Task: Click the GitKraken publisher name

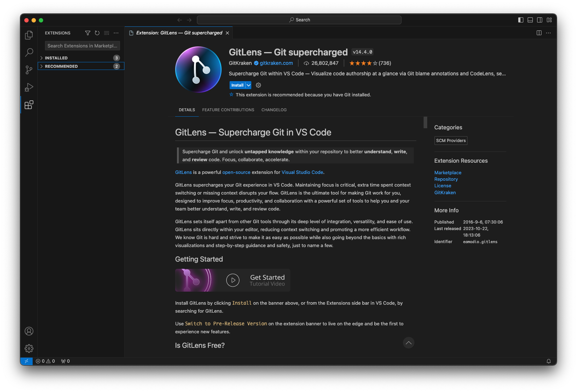Action: click(240, 63)
